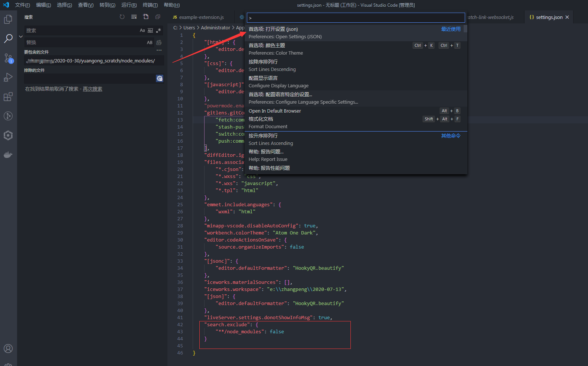
Task: Toggle Preserve Case in replace box
Action: coord(150,42)
